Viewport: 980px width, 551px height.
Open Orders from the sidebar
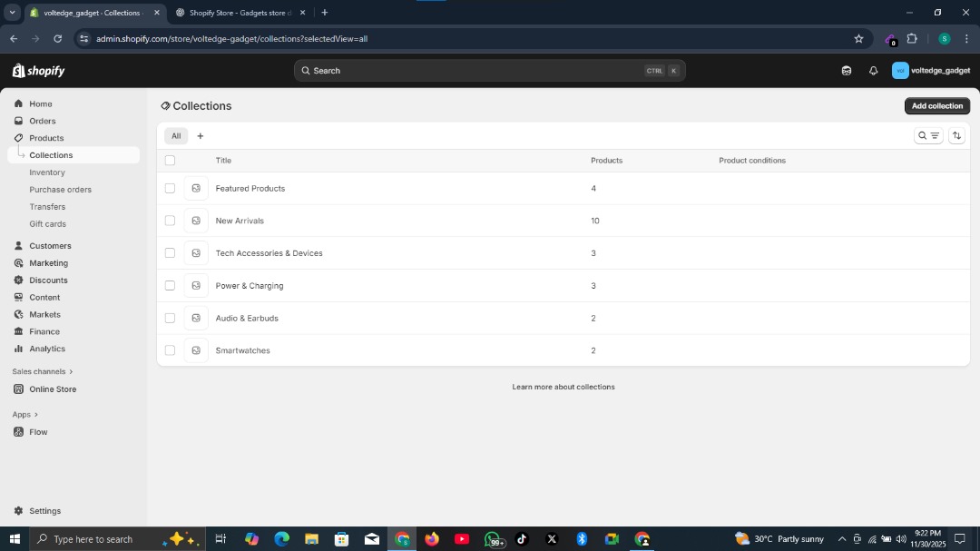click(x=42, y=121)
